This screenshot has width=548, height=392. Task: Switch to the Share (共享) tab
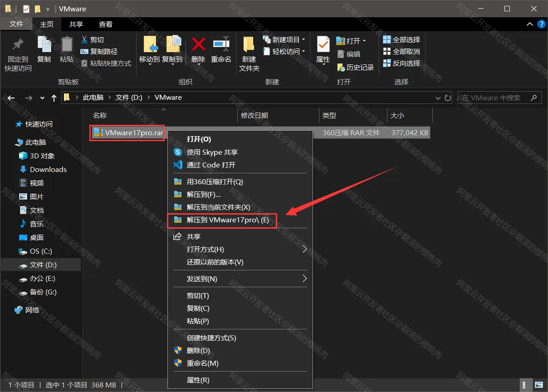[x=76, y=24]
